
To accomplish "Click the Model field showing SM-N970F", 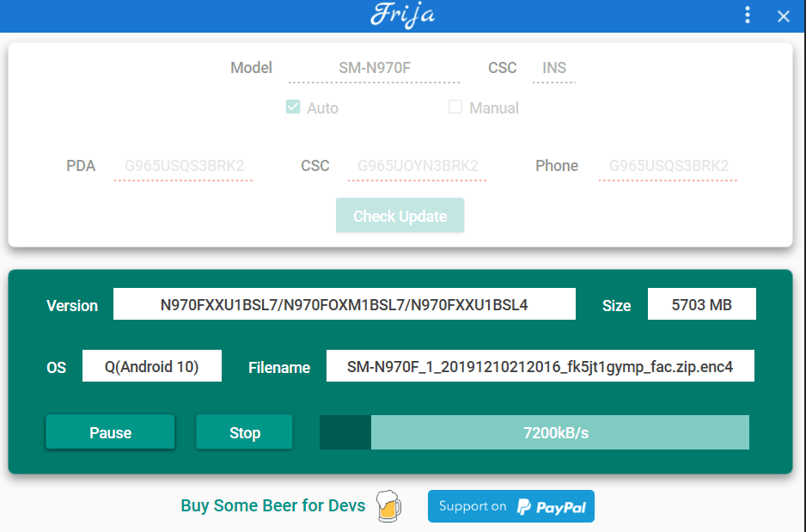I will tap(374, 68).
